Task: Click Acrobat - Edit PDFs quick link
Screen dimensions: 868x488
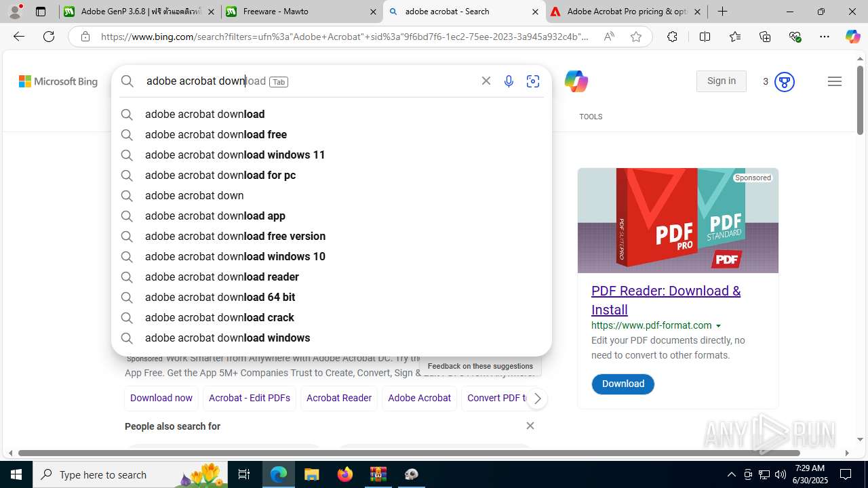Action: click(250, 399)
